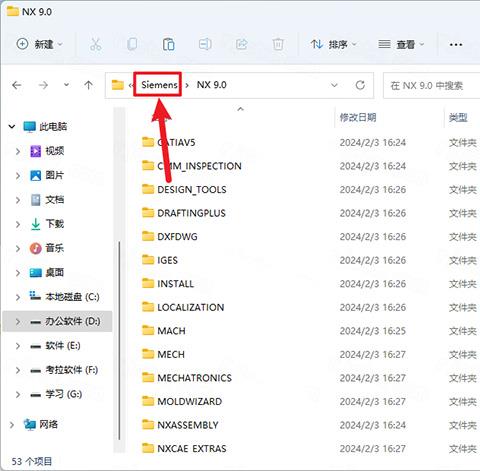Open the 排序 (Sort) dropdown
The width and height of the screenshot is (480, 471).
(x=333, y=44)
